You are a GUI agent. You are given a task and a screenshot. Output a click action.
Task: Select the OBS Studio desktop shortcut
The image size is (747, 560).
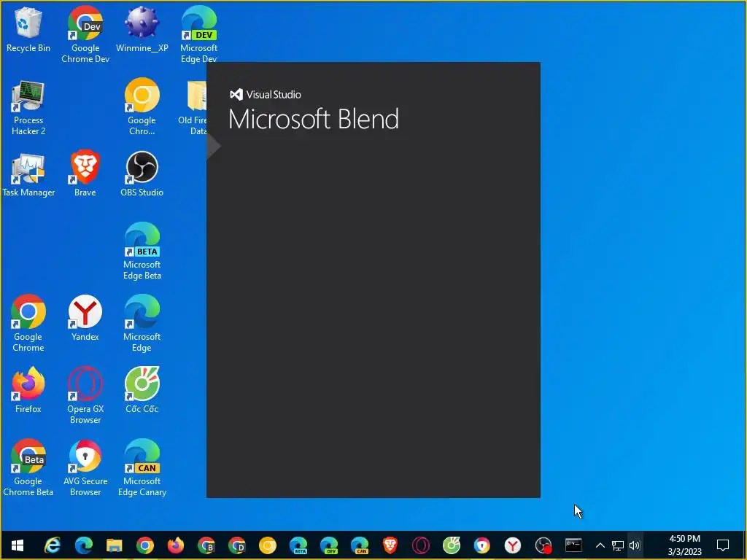[x=142, y=174]
